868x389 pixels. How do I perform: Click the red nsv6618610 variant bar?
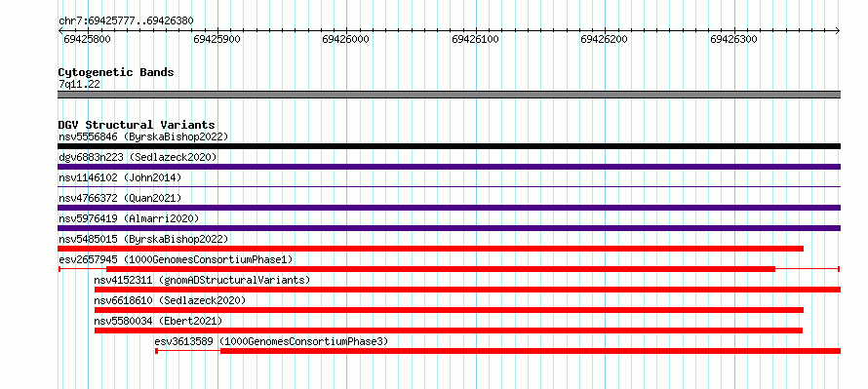point(449,310)
